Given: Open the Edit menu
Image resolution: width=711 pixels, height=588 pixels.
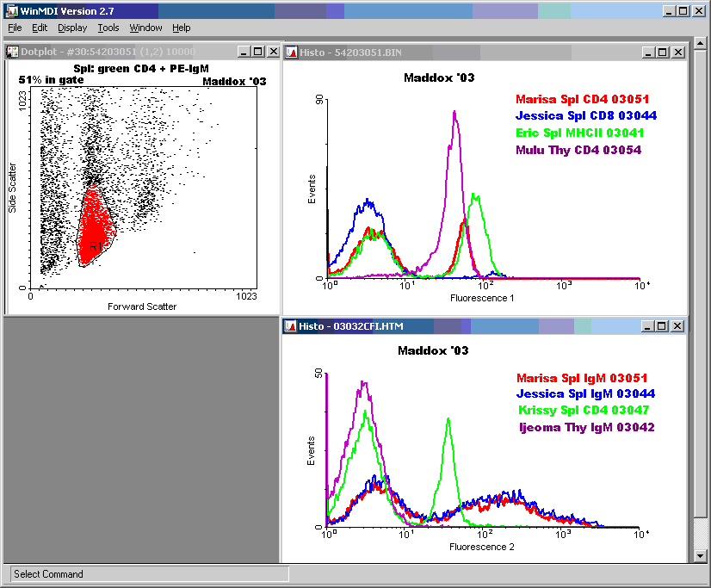Looking at the screenshot, I should 40,28.
